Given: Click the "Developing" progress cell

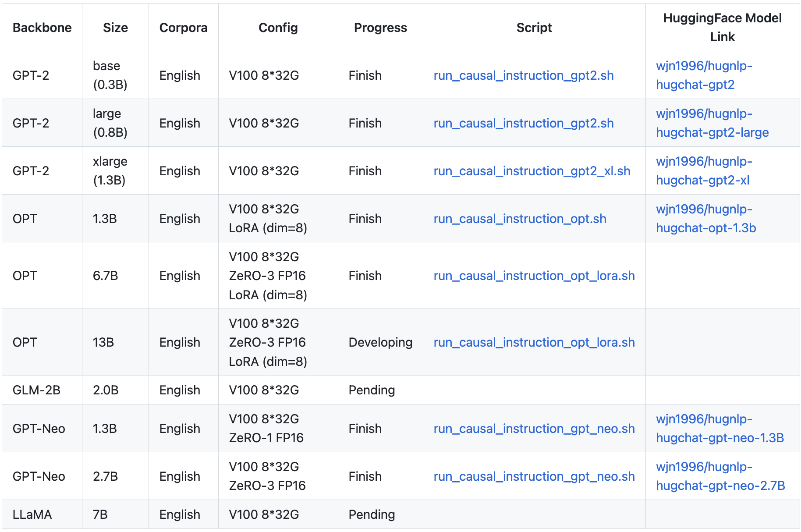Looking at the screenshot, I should (380, 342).
